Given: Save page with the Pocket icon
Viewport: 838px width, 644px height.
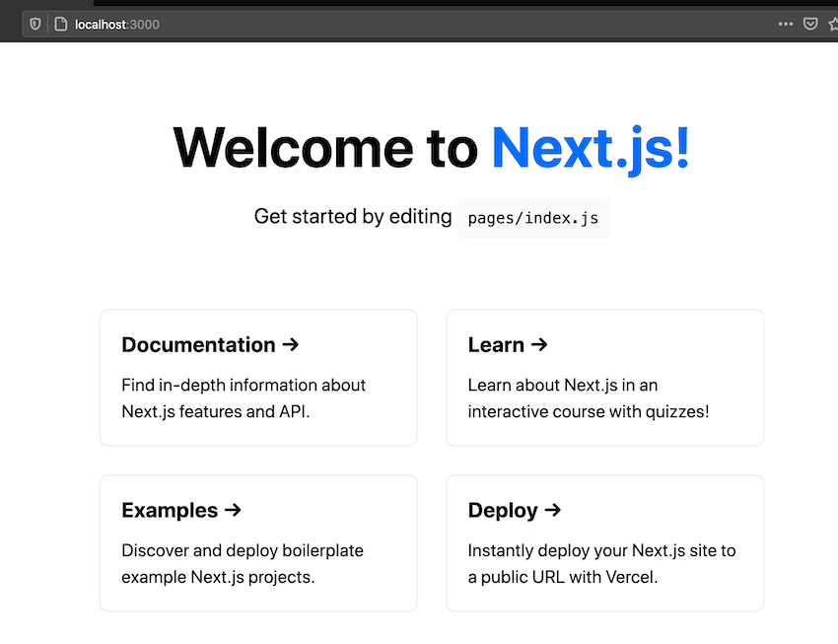Looking at the screenshot, I should pyautogui.click(x=810, y=24).
